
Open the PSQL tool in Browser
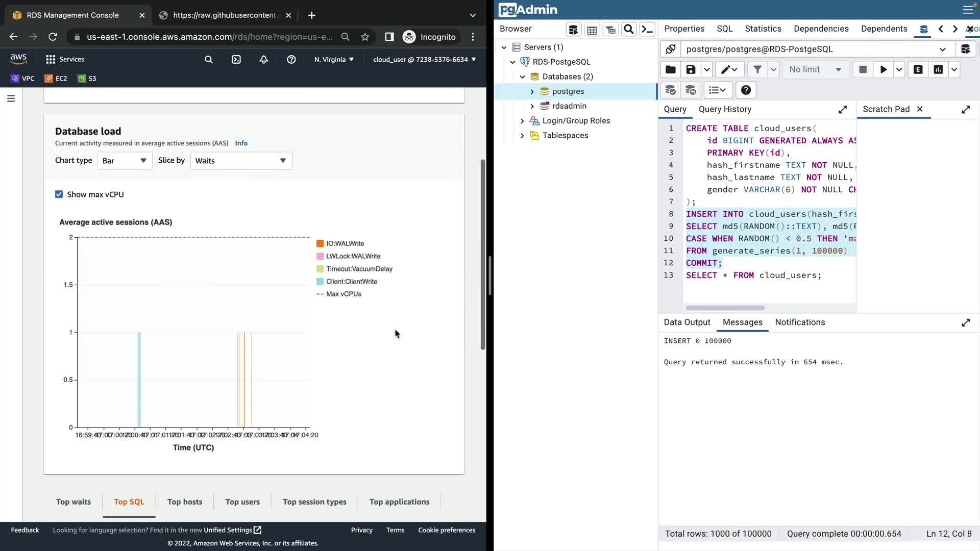(647, 29)
